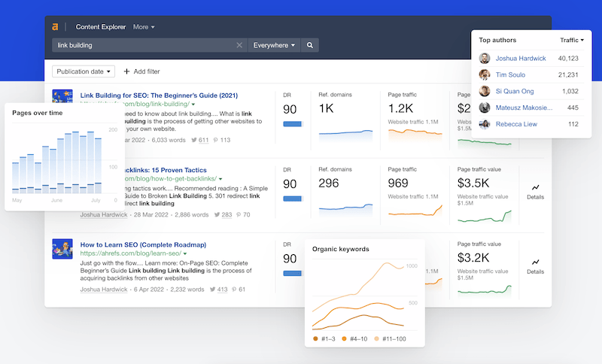Click the thumbnail of the Link Building for SEO result
602x364 pixels.
click(x=62, y=96)
